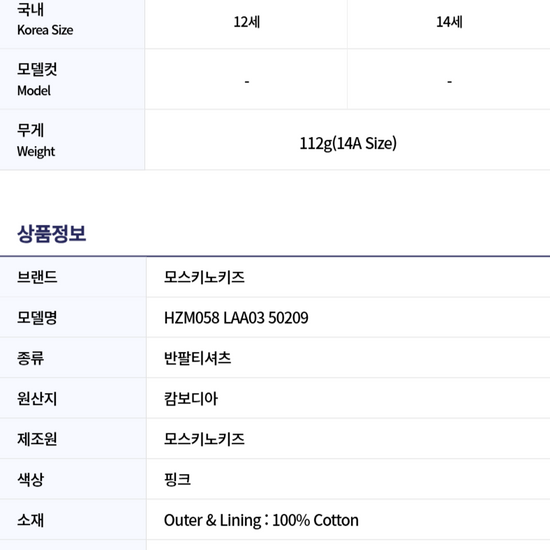Click the 원산지 row label
The image size is (550, 550).
[x=37, y=399]
